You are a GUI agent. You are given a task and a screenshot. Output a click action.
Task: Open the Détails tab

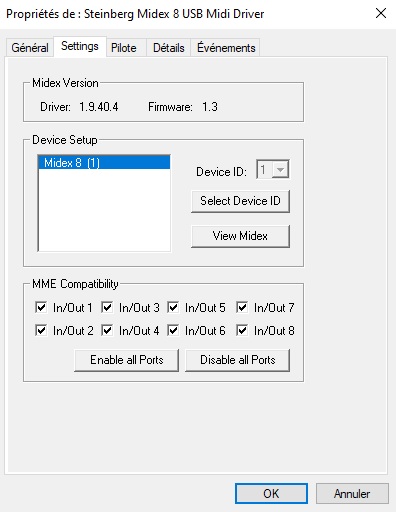click(x=169, y=48)
